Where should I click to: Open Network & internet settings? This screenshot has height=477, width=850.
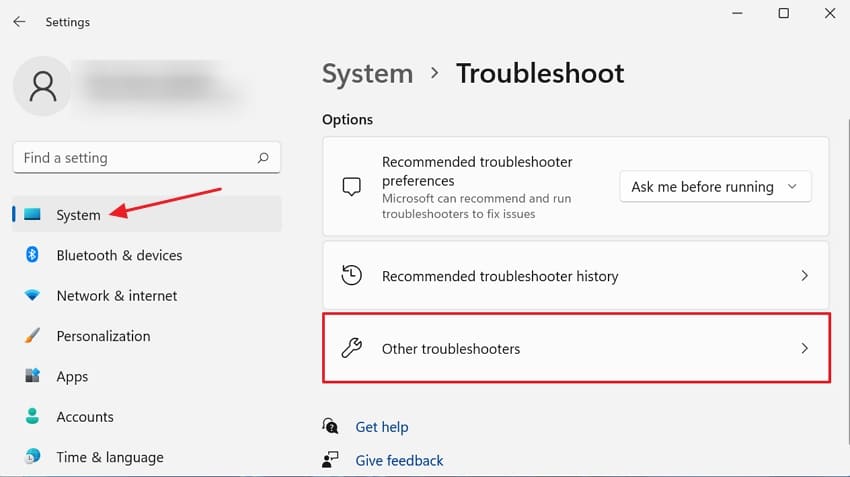[147, 295]
